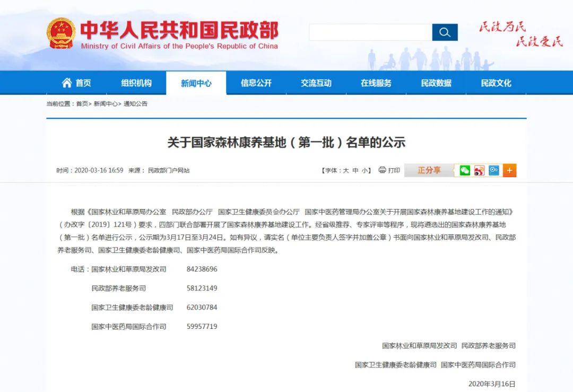Focus the site search input field

(370, 32)
